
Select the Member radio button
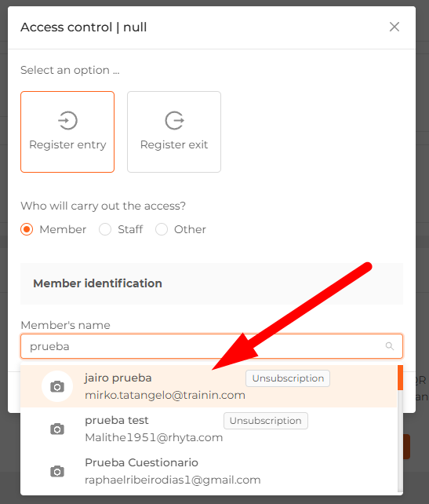[27, 229]
